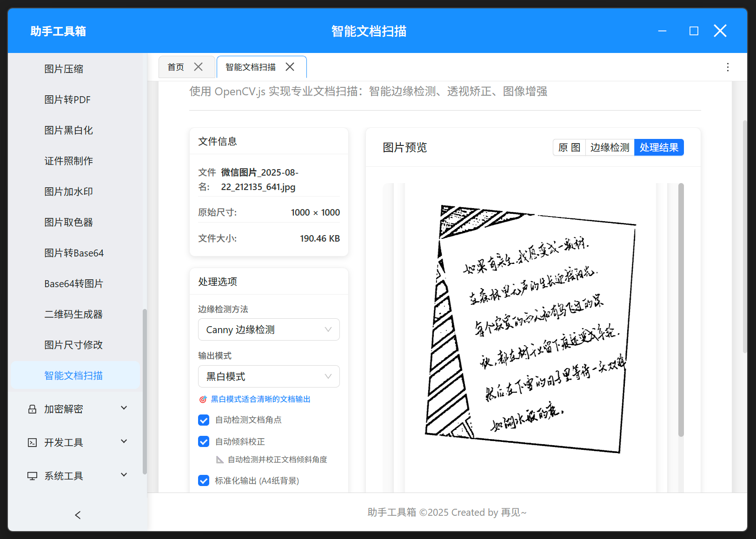Close the 首页 tab
The width and height of the screenshot is (756, 539).
(x=198, y=67)
